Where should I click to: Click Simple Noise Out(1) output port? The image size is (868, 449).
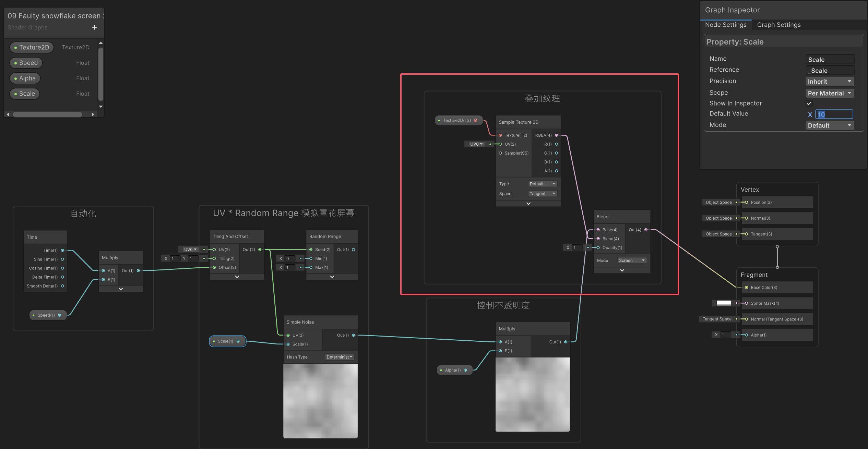click(x=353, y=336)
